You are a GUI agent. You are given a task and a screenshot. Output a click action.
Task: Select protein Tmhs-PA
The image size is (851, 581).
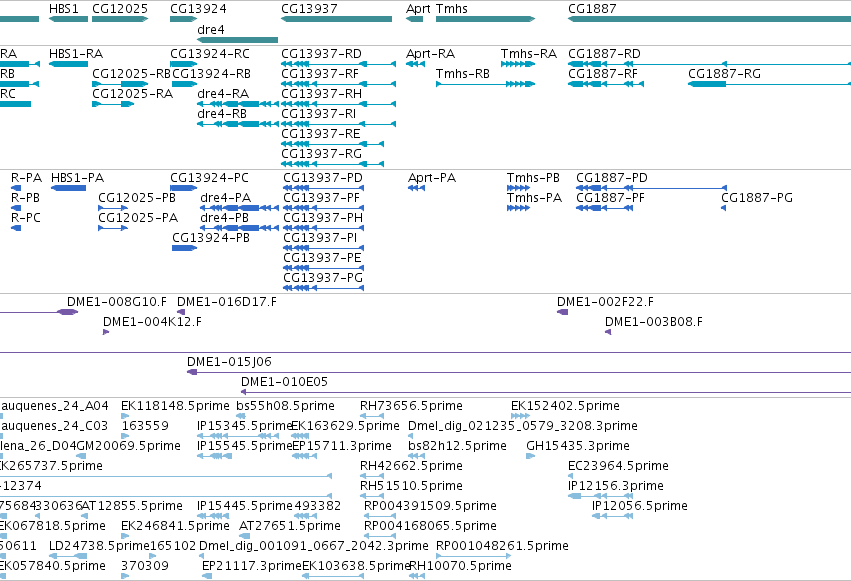point(518,208)
